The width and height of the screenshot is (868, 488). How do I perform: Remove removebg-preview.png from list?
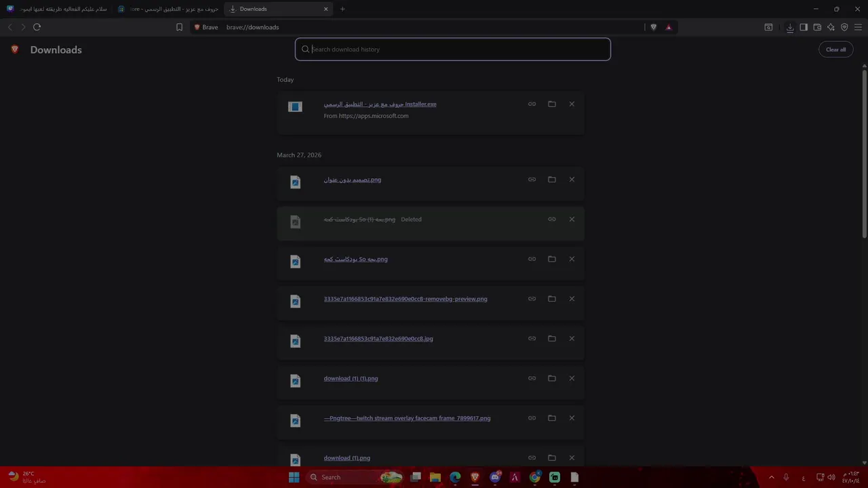point(572,299)
